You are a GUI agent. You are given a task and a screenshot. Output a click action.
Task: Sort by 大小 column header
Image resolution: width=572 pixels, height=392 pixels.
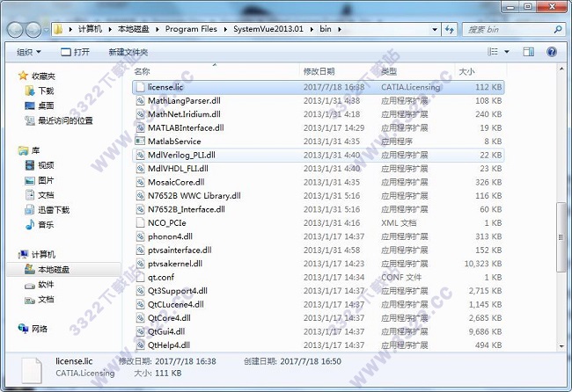[466, 71]
